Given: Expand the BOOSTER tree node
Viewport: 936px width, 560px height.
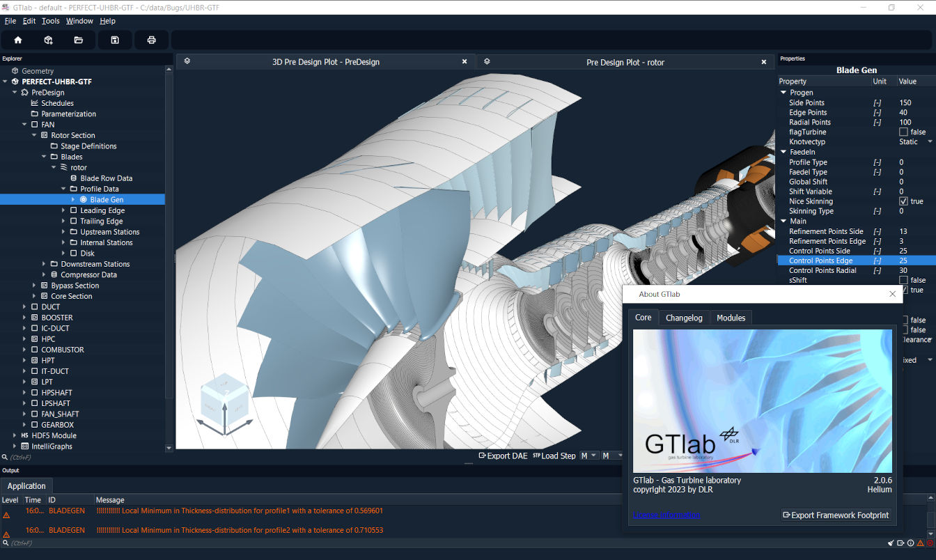Looking at the screenshot, I should (25, 318).
